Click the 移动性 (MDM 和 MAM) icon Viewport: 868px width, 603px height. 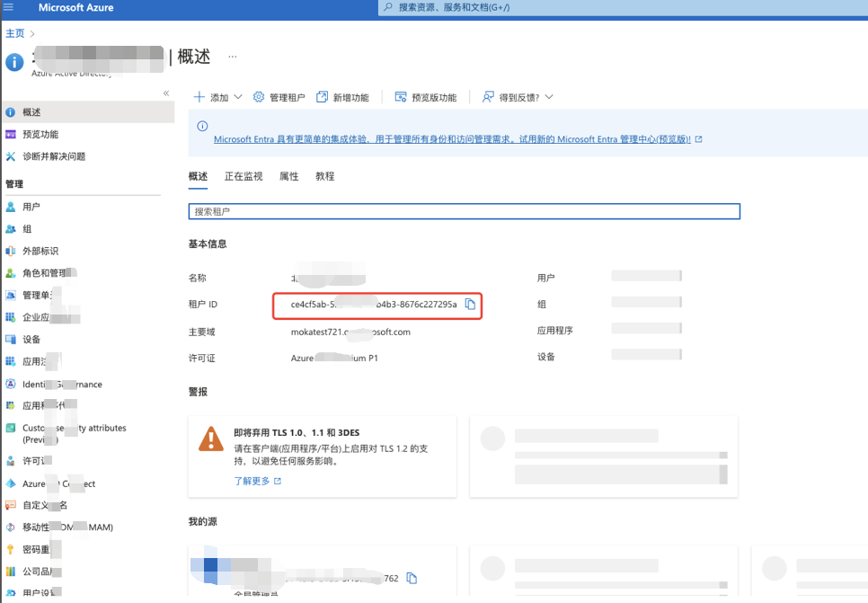11,528
